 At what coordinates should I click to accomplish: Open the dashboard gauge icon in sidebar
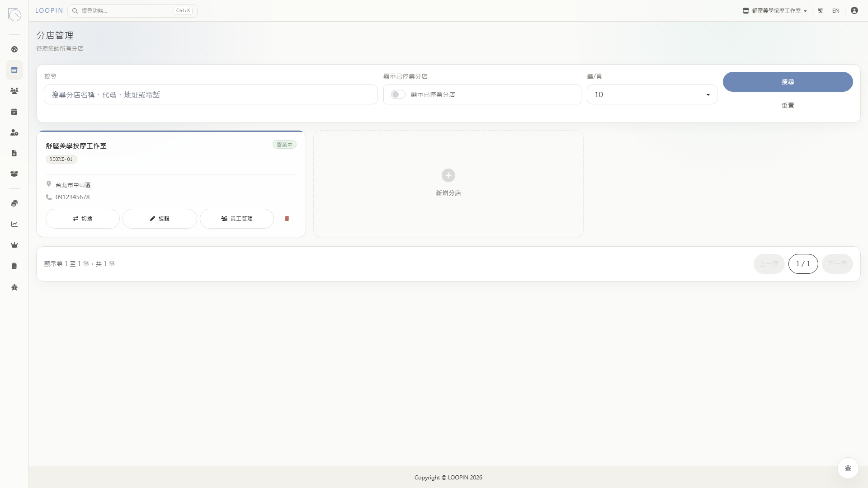point(14,49)
